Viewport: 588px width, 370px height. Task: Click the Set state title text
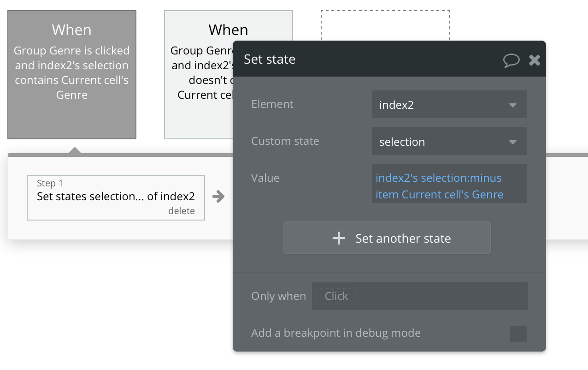270,60
